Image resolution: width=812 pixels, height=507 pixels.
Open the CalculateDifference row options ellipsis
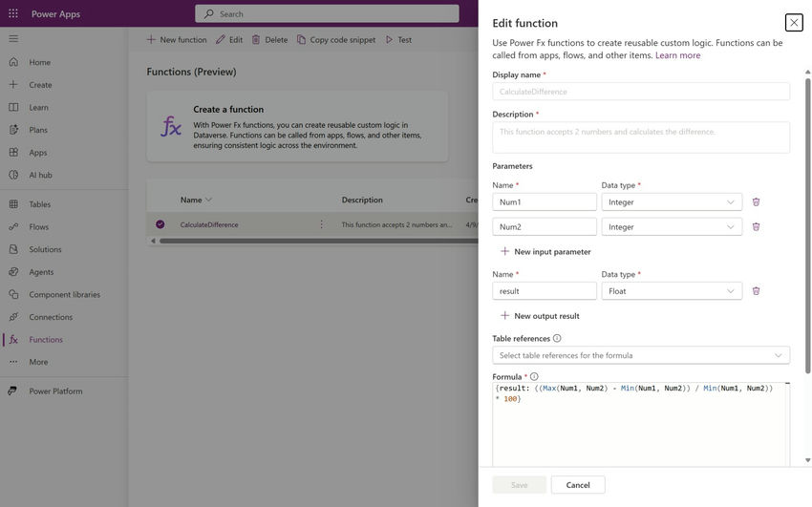[x=321, y=224]
